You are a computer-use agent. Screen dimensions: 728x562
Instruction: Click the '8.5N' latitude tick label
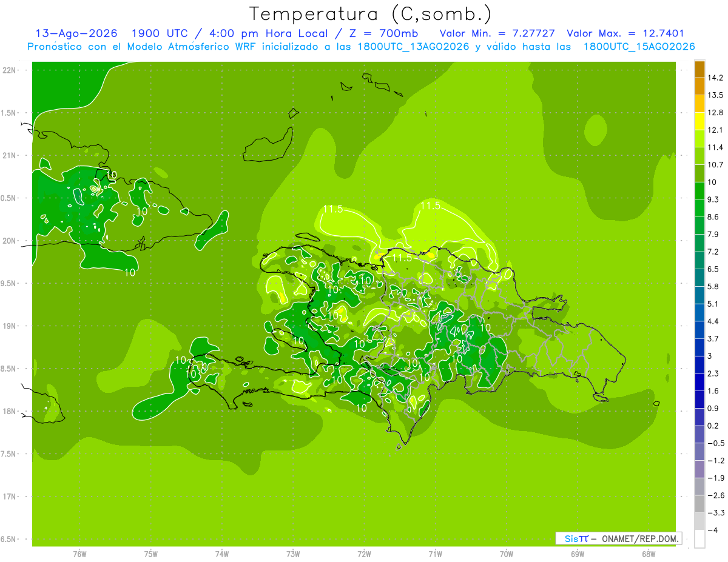coord(9,369)
